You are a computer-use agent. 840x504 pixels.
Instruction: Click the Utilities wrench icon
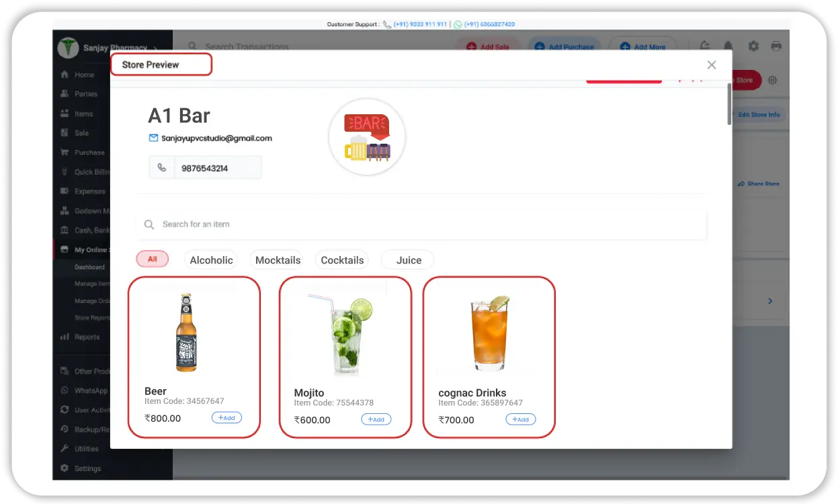point(65,449)
